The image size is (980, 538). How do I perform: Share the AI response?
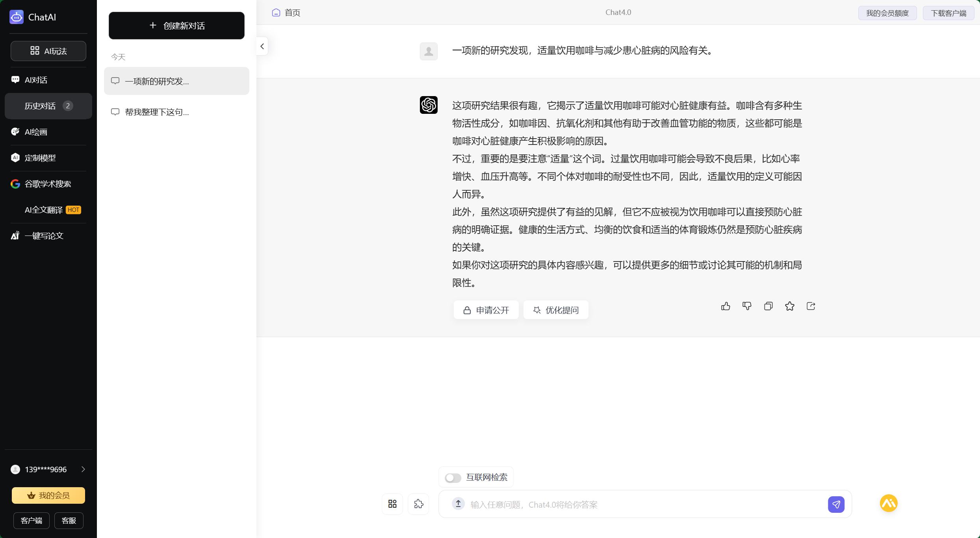point(811,306)
